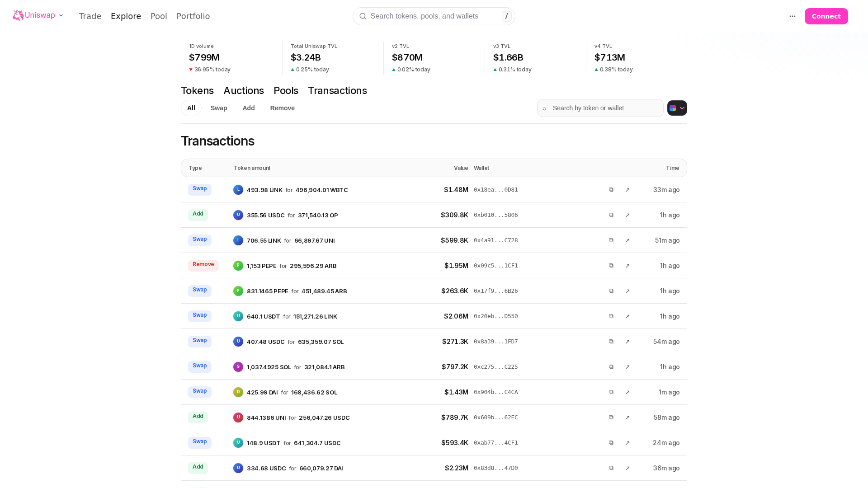The width and height of the screenshot is (868, 488).
Task: Navigate to the Pool page
Action: pos(159,16)
